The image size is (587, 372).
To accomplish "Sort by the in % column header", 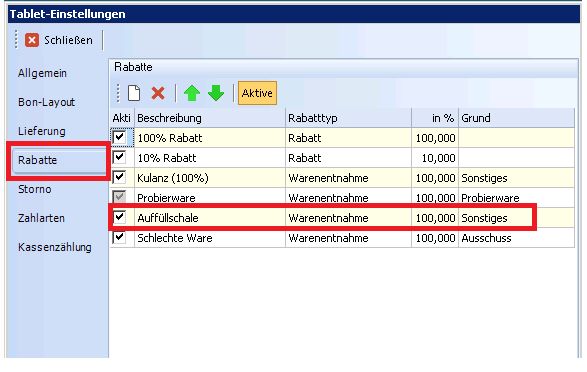I will pyautogui.click(x=435, y=118).
